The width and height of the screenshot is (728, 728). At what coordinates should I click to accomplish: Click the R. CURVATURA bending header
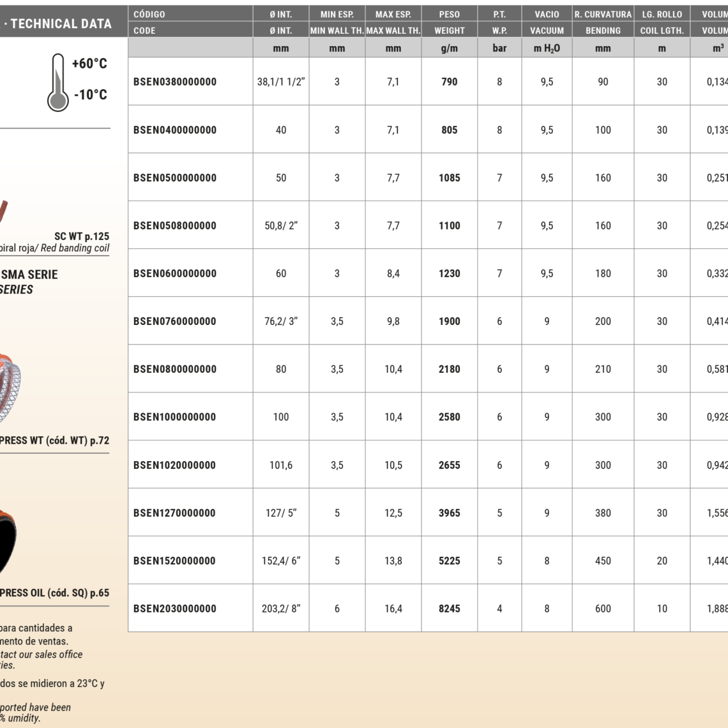point(603,14)
